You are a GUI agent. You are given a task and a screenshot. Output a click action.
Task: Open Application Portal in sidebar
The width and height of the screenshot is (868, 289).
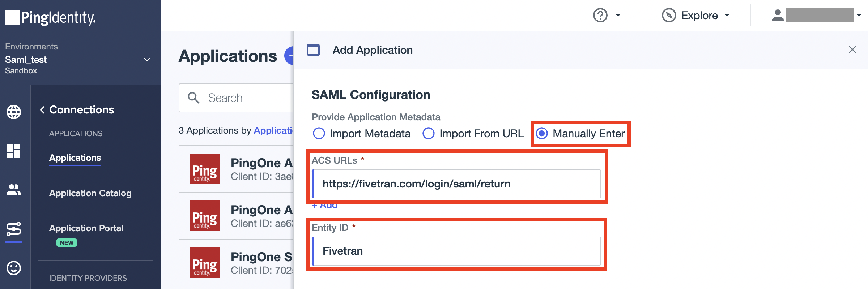86,228
